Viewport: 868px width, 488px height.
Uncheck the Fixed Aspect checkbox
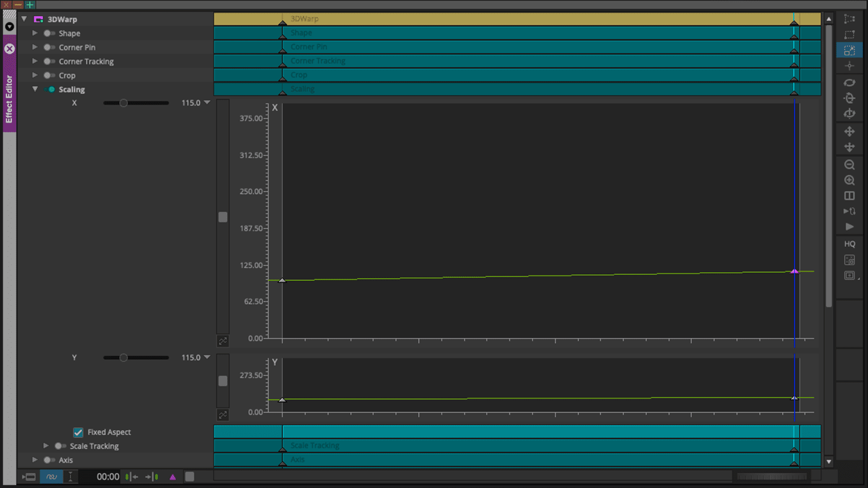tap(79, 432)
